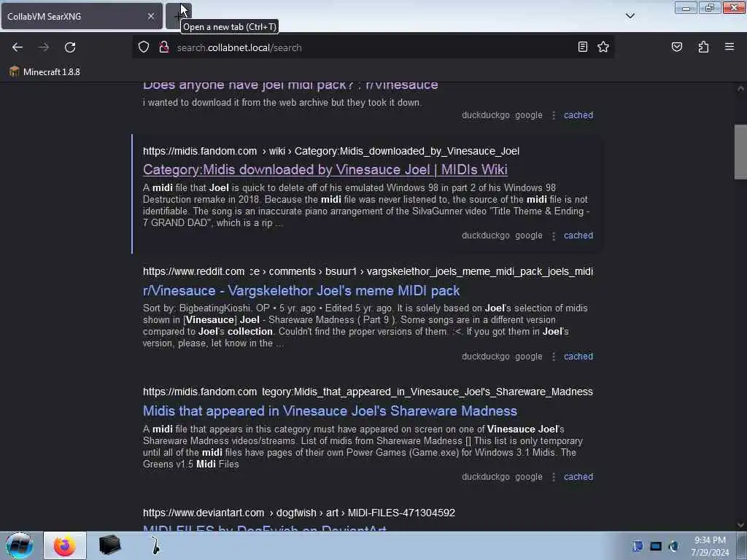
Task: Click Firefox icon in the taskbar
Action: point(65,545)
